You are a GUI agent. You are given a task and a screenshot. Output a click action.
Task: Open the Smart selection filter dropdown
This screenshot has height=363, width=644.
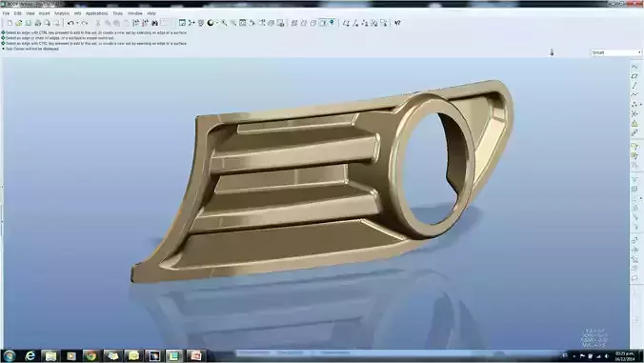point(616,52)
